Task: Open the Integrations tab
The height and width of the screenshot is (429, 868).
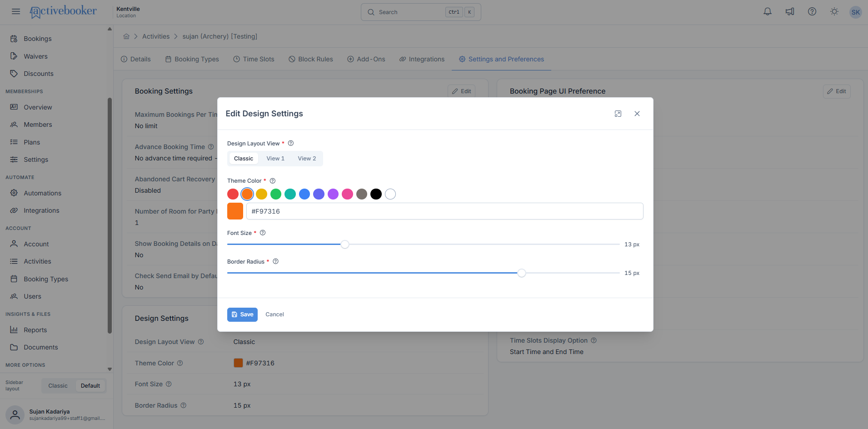Action: 422,59
